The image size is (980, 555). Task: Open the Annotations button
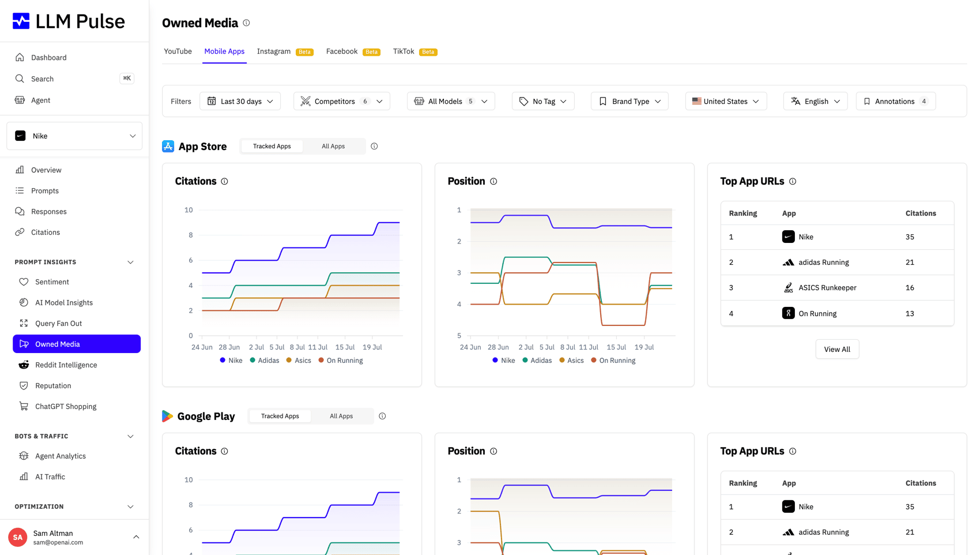pyautogui.click(x=895, y=102)
